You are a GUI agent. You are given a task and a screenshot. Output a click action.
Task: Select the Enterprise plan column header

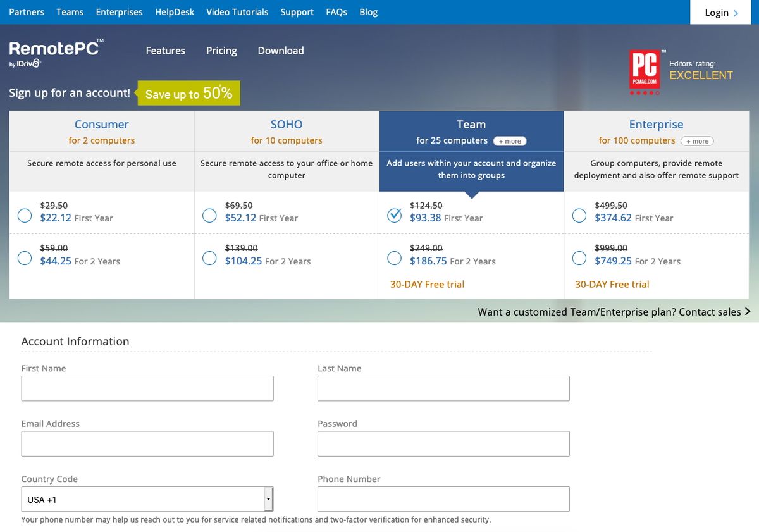coord(656,125)
